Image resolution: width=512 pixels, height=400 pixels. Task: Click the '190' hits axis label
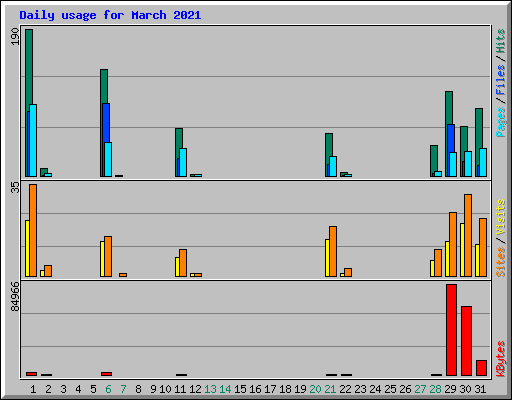pos(15,36)
